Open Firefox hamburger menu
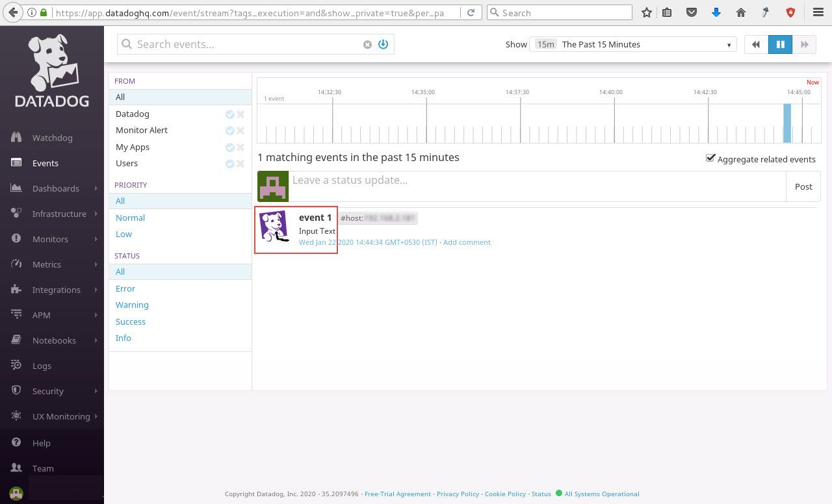832x504 pixels. 818,12
